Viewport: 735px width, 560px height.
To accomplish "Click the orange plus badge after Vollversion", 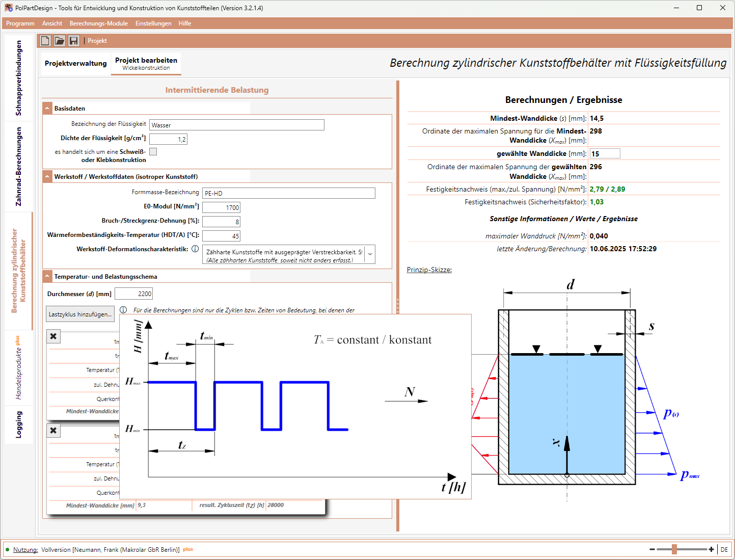I will (188, 549).
